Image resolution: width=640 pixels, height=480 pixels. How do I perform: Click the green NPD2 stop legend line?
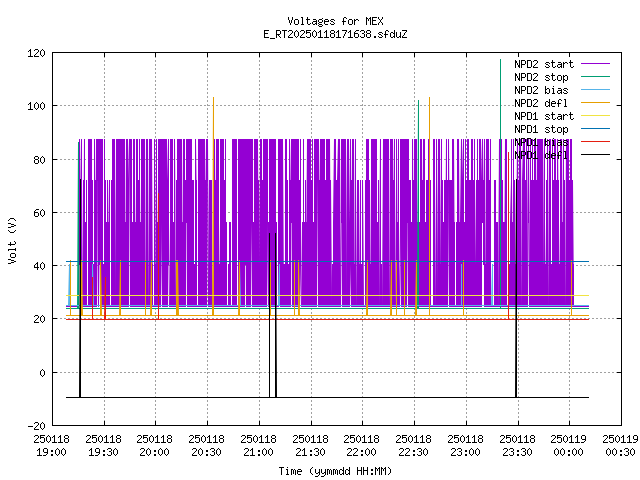pos(595,76)
